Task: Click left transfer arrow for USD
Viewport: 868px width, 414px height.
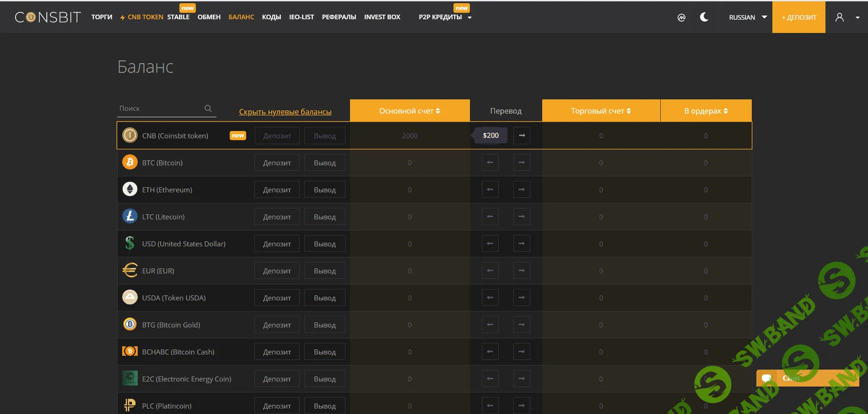Action: coord(490,244)
